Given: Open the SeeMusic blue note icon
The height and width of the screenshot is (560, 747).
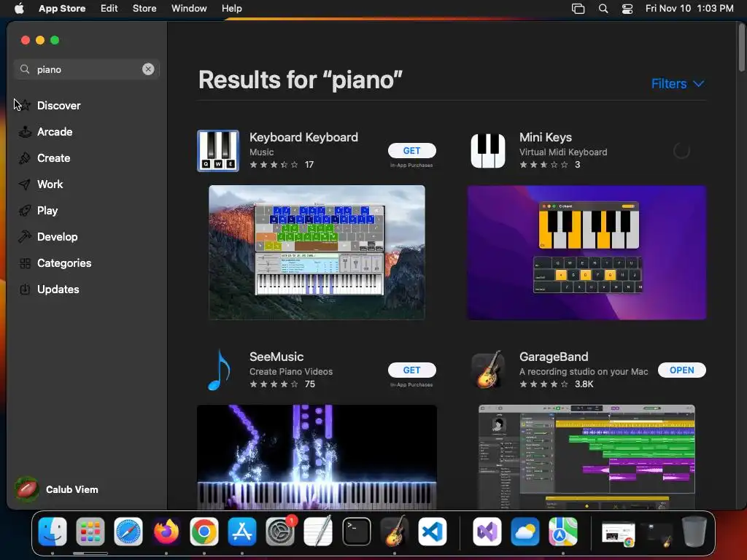Looking at the screenshot, I should [x=219, y=370].
